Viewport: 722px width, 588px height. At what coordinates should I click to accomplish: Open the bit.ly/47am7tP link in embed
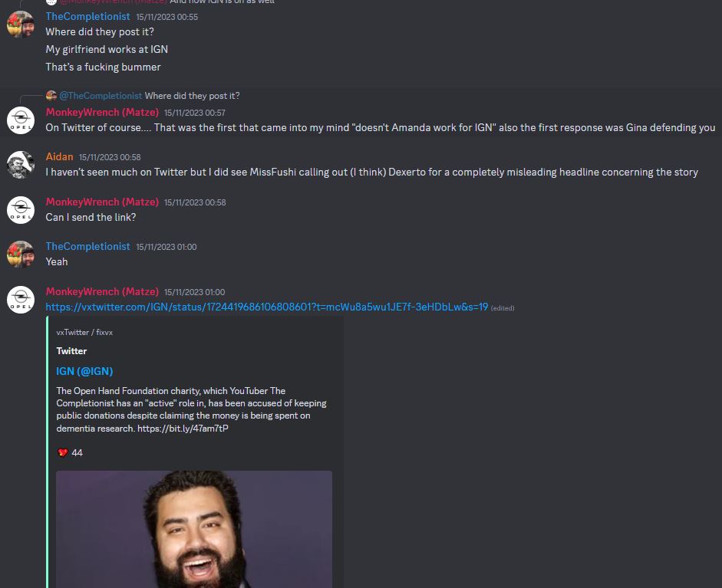click(183, 429)
